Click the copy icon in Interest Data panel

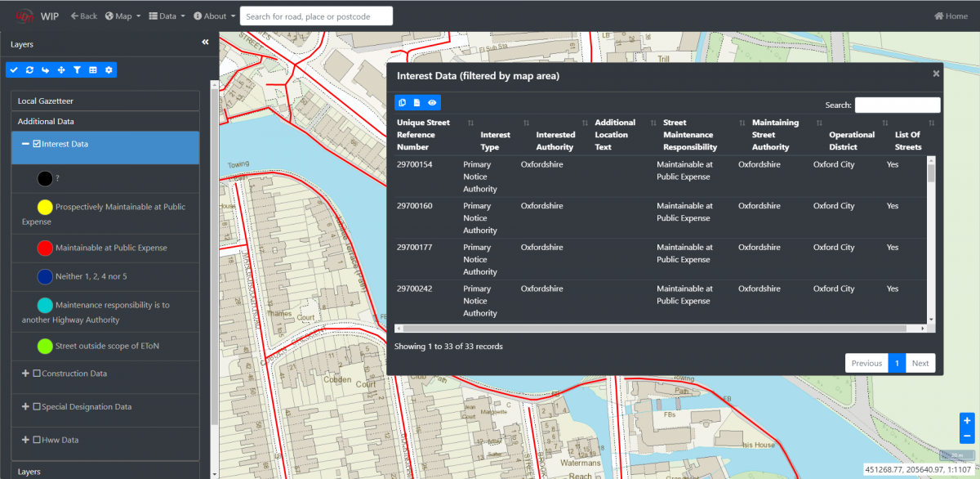point(402,102)
